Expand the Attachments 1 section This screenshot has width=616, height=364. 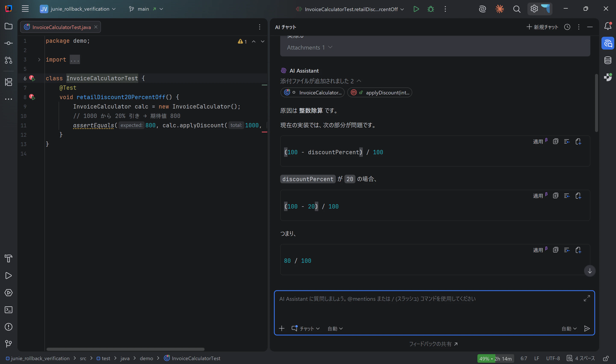(309, 47)
